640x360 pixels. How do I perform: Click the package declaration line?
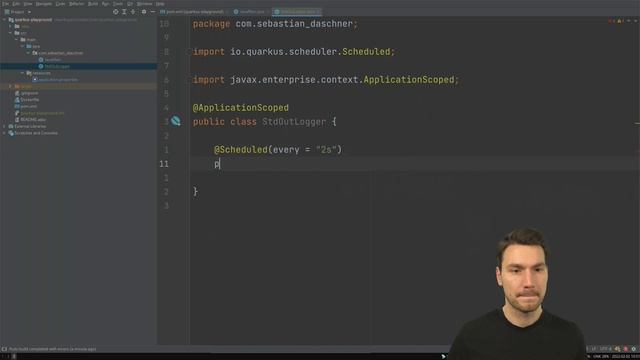point(276,24)
